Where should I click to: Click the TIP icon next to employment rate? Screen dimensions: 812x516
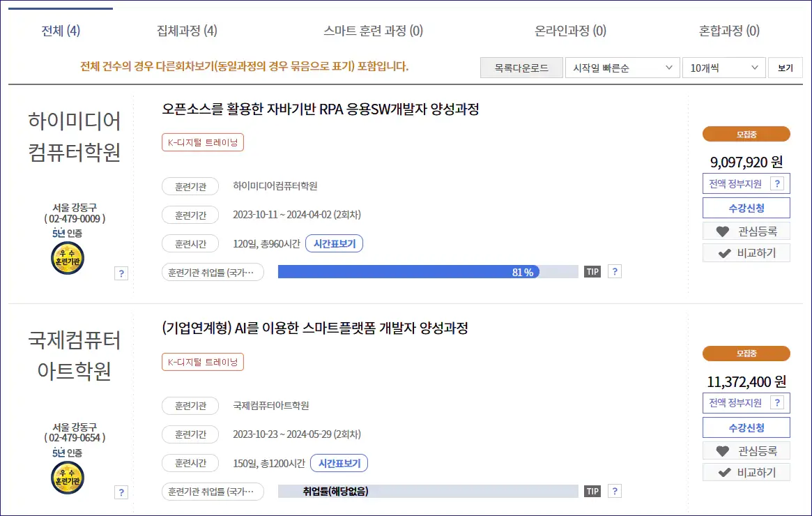tap(592, 271)
